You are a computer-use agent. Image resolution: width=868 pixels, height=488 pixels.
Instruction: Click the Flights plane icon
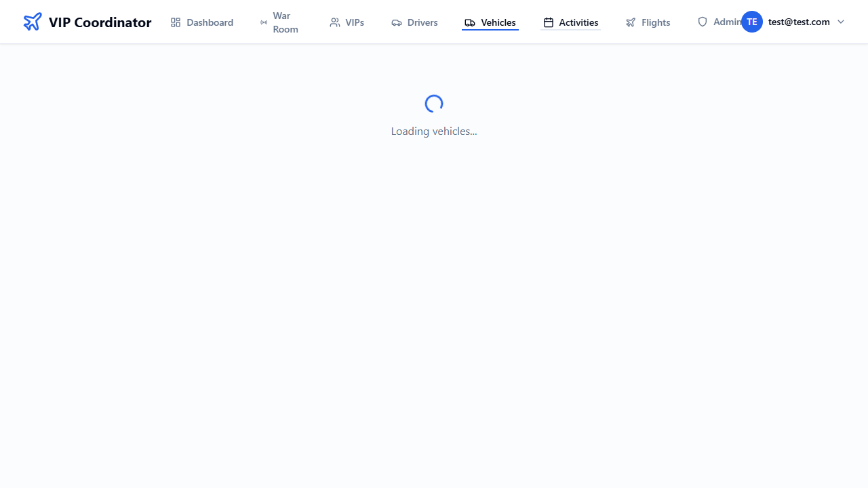(x=631, y=22)
